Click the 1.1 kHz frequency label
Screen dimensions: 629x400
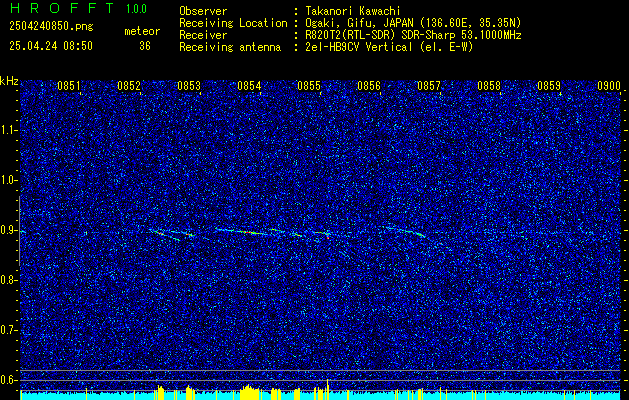[x=9, y=130]
